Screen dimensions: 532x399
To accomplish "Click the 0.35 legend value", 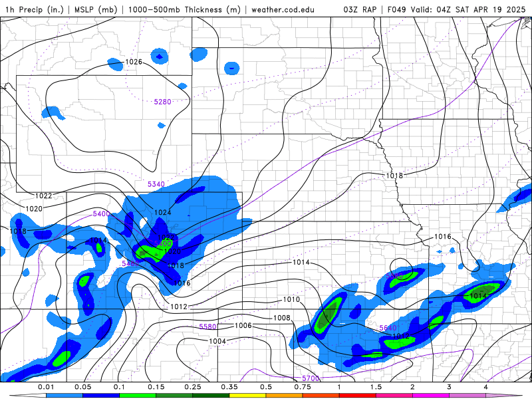I will 229,387.
